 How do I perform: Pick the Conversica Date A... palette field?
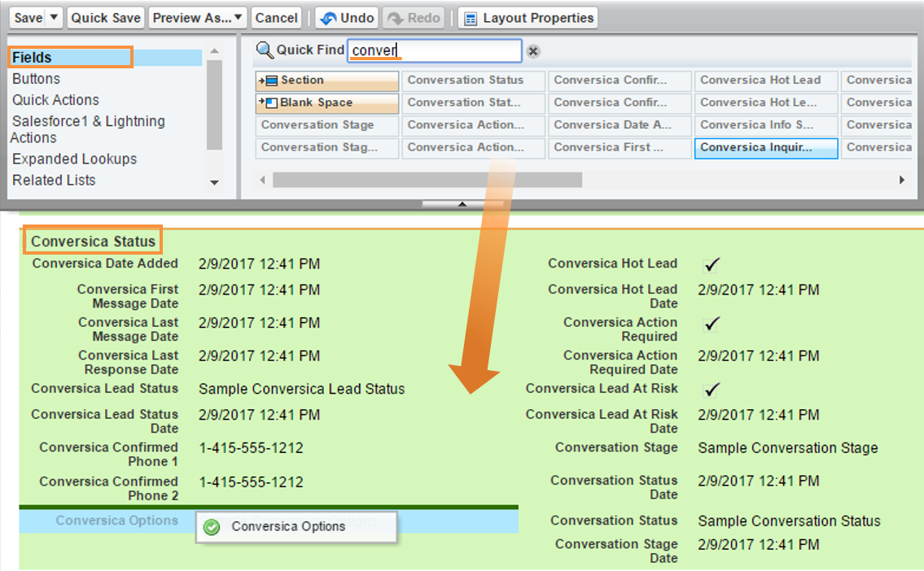[x=620, y=124]
